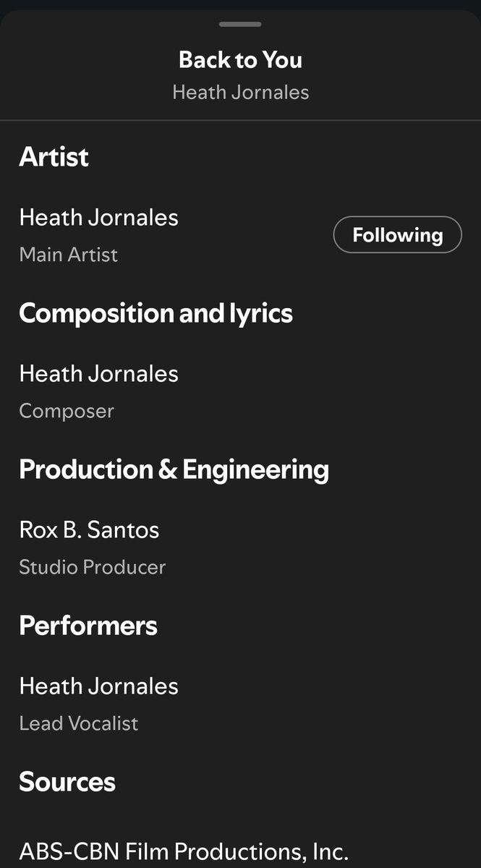Tap the 'Sources' section heading
The width and height of the screenshot is (481, 868).
(x=67, y=782)
